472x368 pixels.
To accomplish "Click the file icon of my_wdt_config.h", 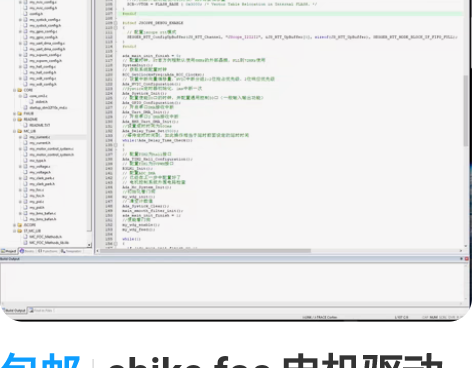I will 26,84.
